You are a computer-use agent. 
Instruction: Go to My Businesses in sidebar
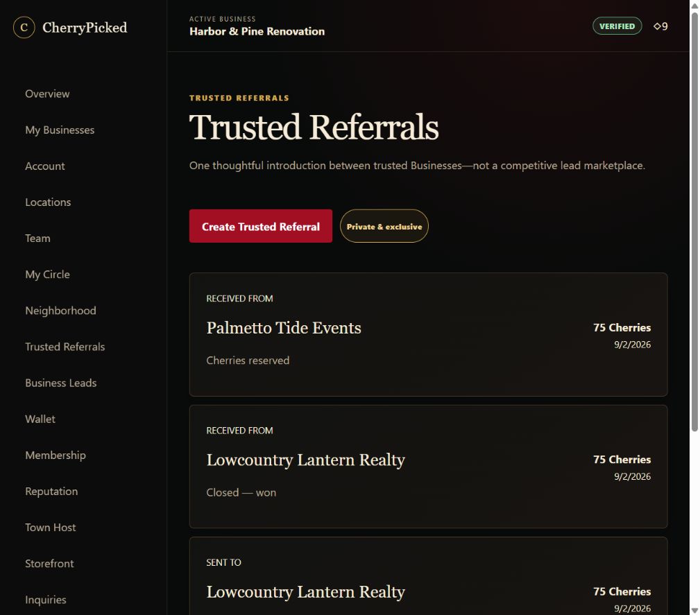pyautogui.click(x=60, y=130)
